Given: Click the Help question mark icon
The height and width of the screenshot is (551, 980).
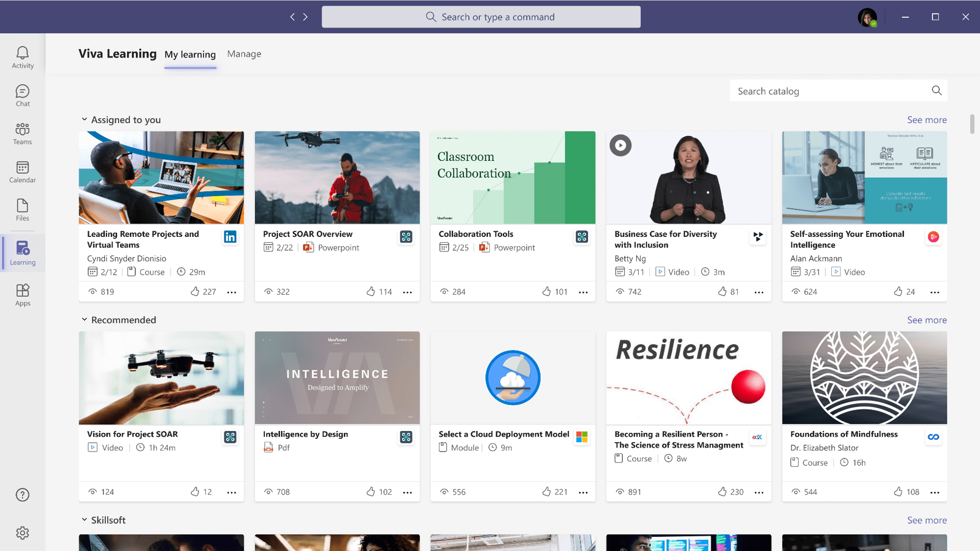Looking at the screenshot, I should (x=22, y=494).
